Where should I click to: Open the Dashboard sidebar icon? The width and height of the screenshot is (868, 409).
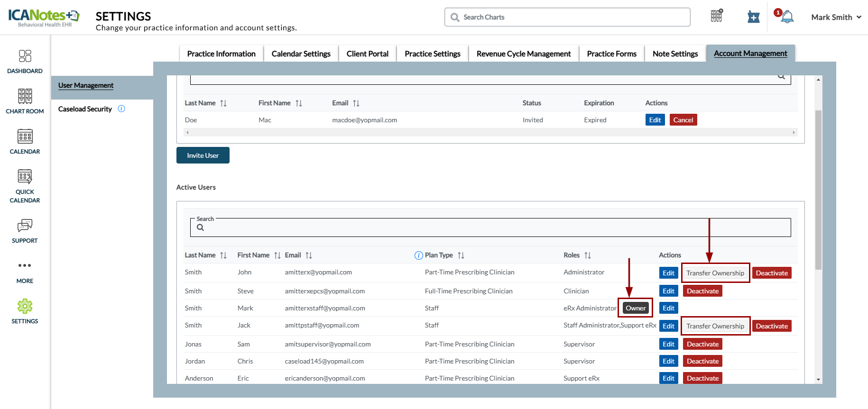point(25,56)
